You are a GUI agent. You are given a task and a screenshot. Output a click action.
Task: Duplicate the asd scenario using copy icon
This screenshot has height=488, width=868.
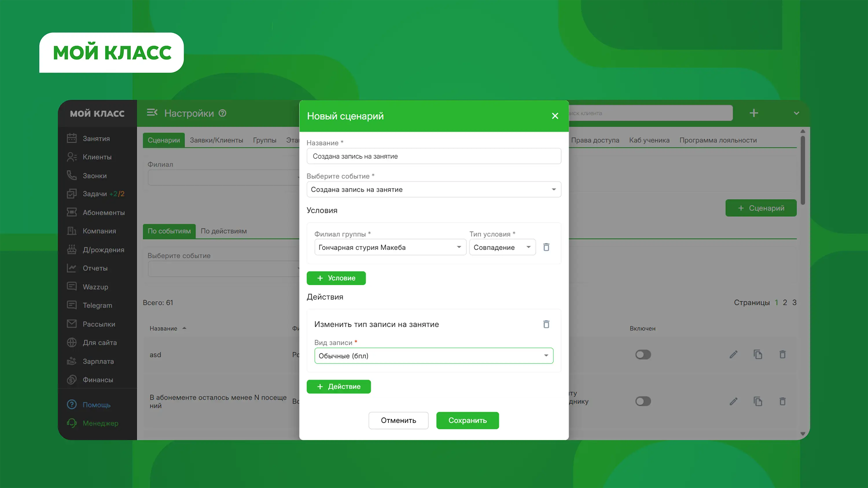click(x=758, y=354)
